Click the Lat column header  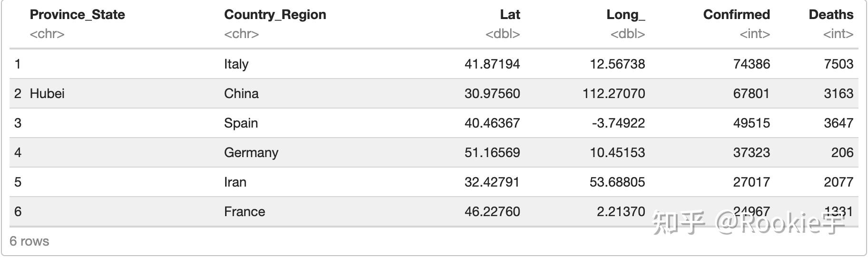point(510,15)
